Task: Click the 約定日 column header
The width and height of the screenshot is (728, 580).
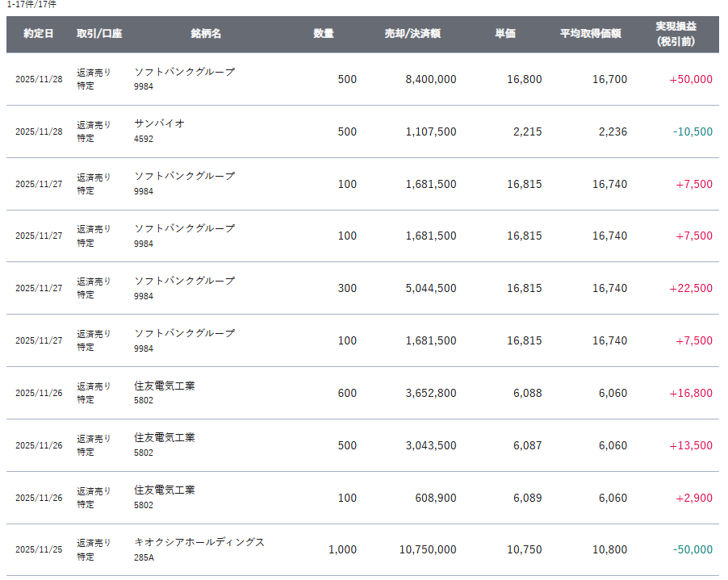Action: (39, 34)
